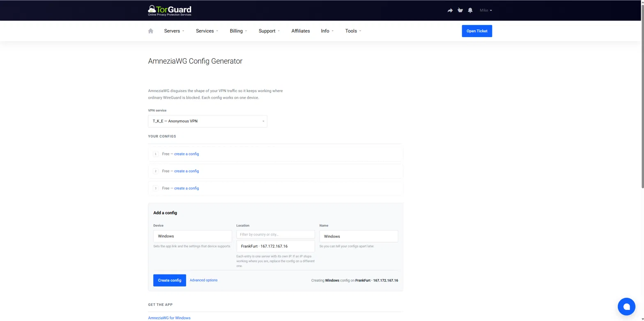
Task: Click "create a config" in slot 1
Action: pyautogui.click(x=186, y=154)
